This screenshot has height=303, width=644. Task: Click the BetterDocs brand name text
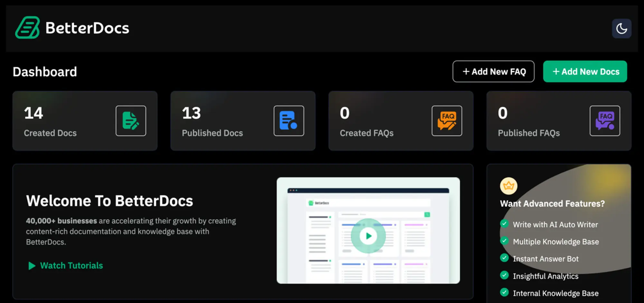87,28
